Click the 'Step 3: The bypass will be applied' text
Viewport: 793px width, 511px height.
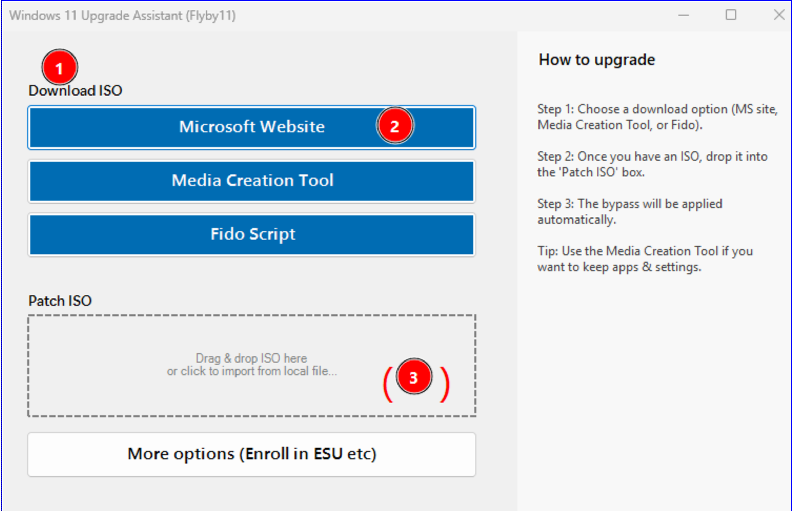pyautogui.click(x=630, y=211)
